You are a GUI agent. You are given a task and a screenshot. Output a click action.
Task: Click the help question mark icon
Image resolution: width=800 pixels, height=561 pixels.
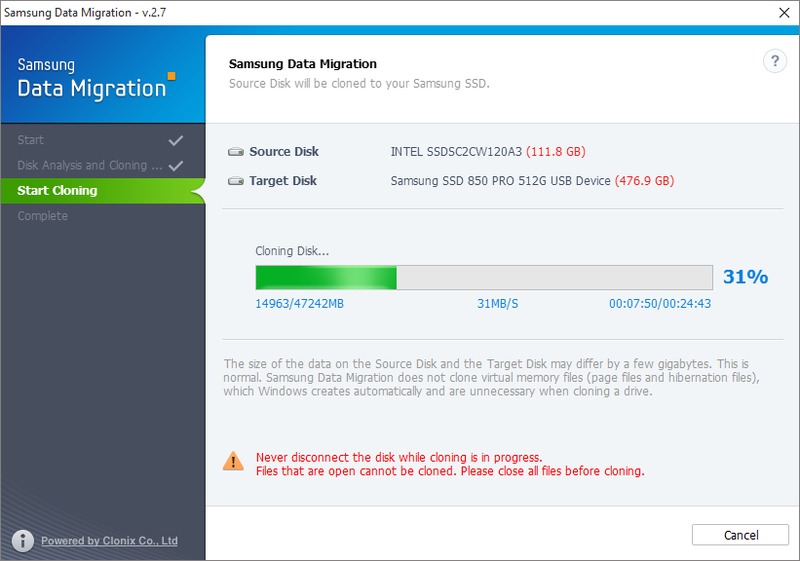774,62
